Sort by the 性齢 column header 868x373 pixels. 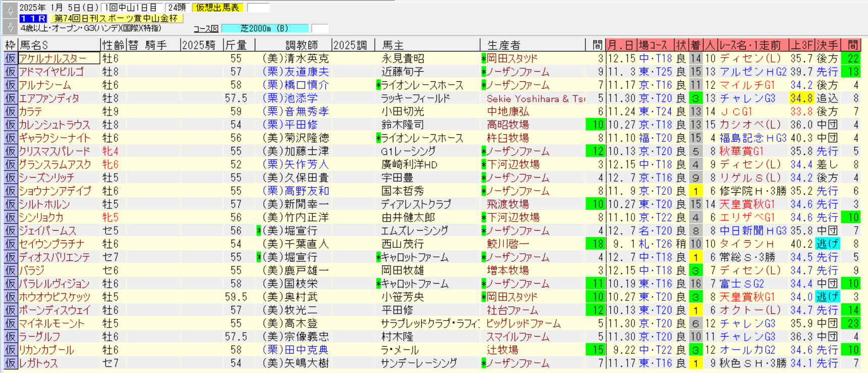(113, 45)
